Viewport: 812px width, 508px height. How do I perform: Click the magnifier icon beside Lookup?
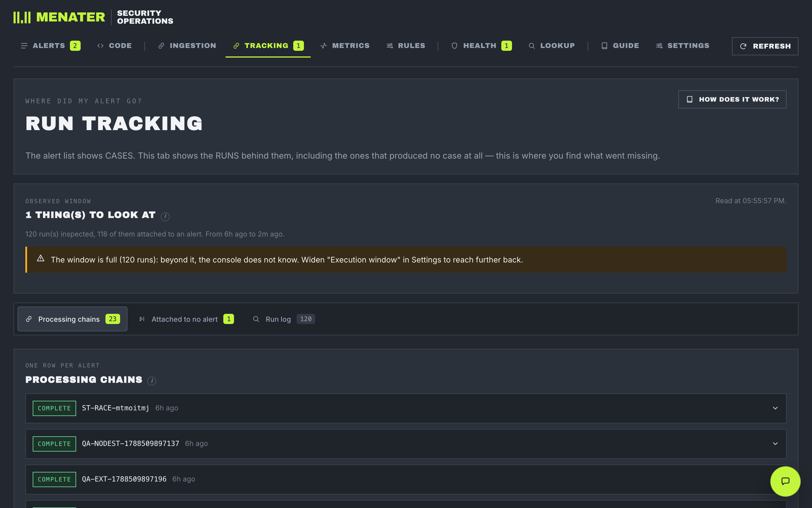click(531, 46)
